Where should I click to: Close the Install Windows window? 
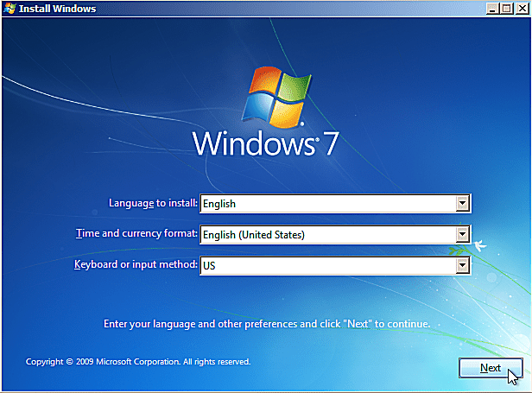(x=522, y=9)
